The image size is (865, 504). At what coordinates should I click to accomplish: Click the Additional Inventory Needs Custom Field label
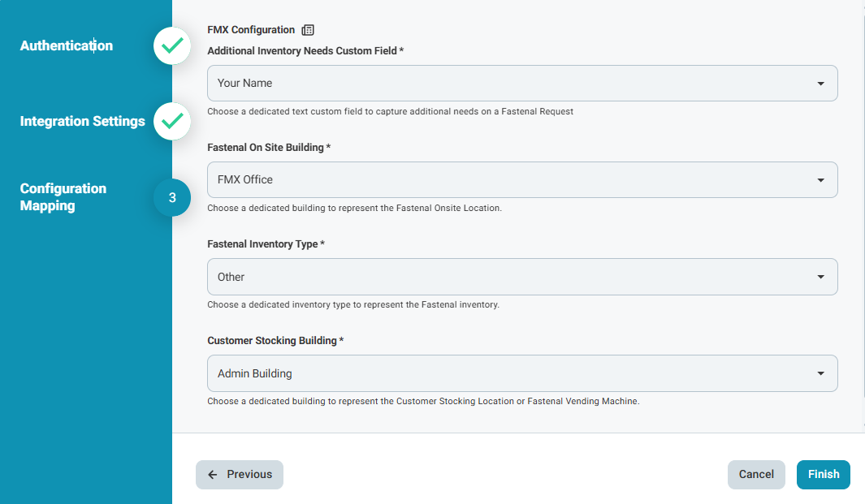click(305, 51)
